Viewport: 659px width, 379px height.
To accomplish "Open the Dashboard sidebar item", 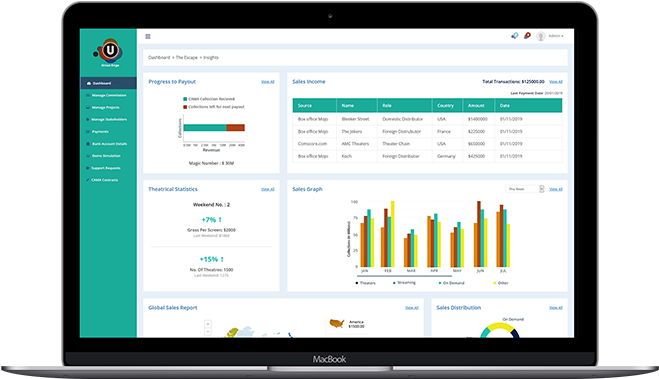I will 108,83.
